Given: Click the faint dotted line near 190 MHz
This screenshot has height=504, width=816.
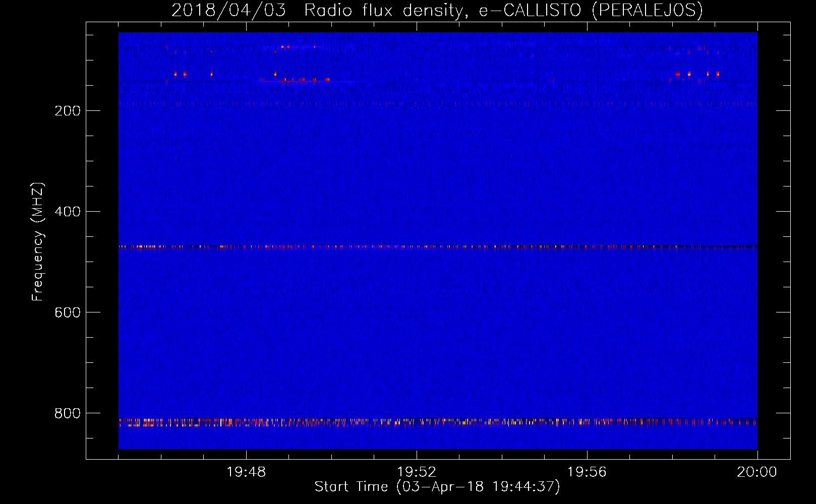Looking at the screenshot, I should pyautogui.click(x=438, y=104).
